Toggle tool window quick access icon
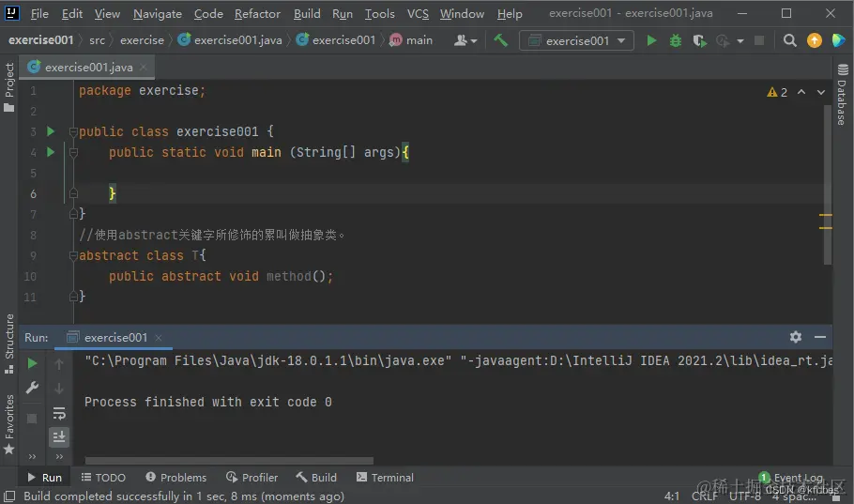854x504 pixels. pyautogui.click(x=9, y=496)
